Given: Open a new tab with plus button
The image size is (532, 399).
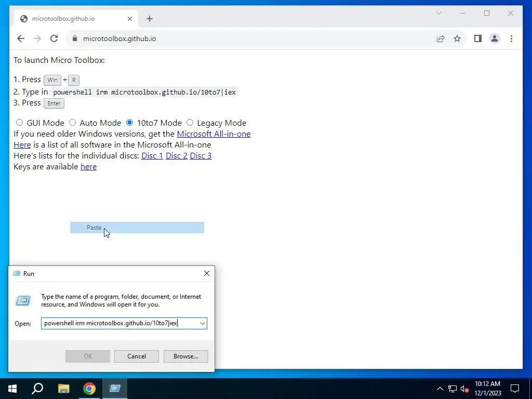Looking at the screenshot, I should pyautogui.click(x=150, y=19).
